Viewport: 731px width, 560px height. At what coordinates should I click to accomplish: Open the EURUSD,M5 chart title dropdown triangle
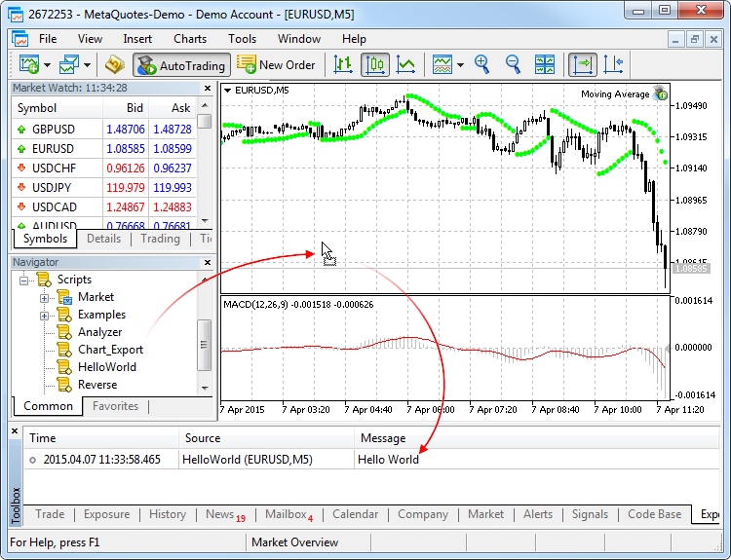pyautogui.click(x=227, y=91)
